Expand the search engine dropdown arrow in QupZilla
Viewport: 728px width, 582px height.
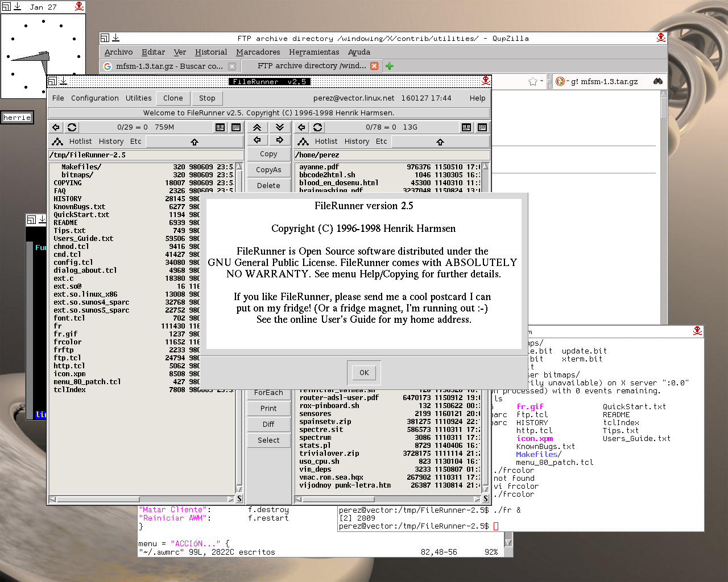click(567, 82)
